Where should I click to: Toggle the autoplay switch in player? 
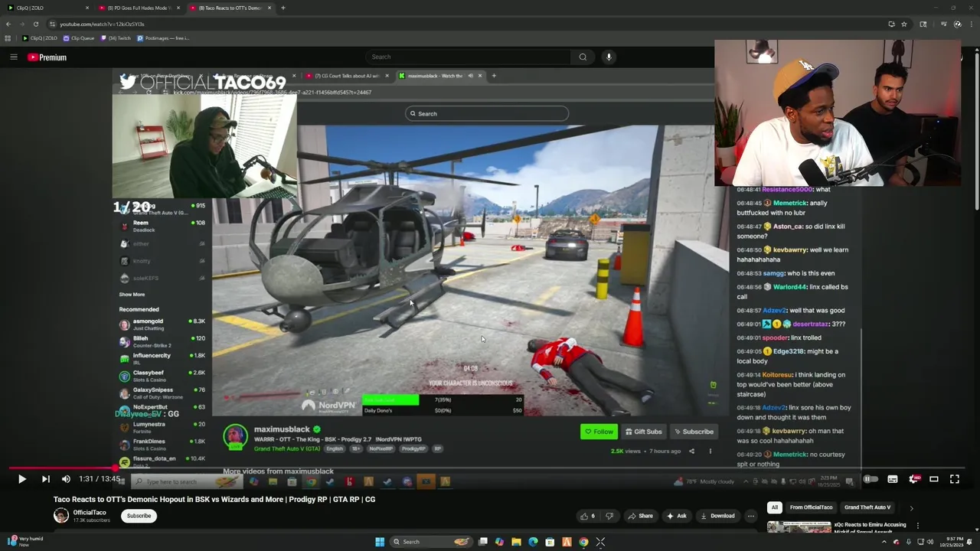pos(871,479)
